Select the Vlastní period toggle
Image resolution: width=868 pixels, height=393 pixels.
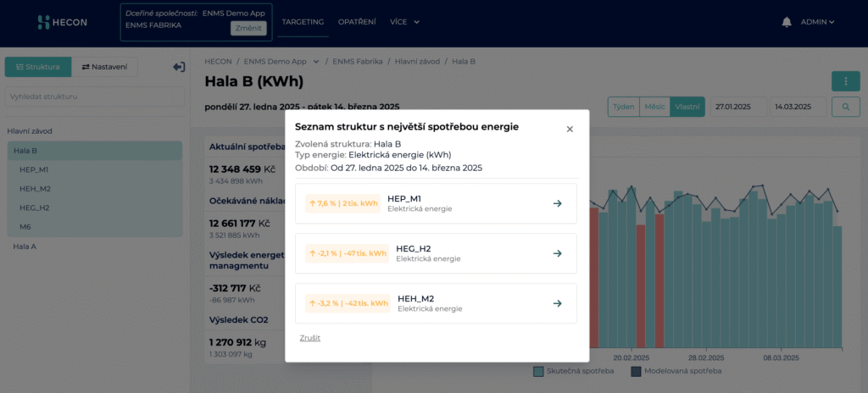pos(687,107)
